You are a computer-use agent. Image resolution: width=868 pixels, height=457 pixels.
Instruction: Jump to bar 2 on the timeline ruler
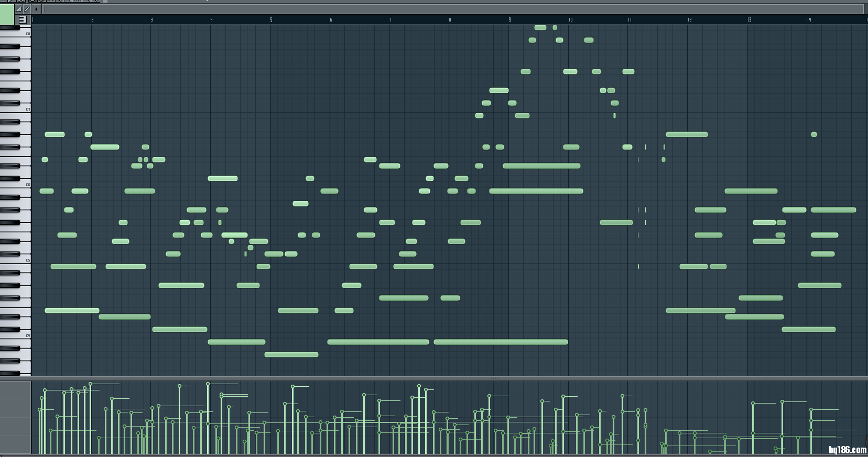[92, 20]
